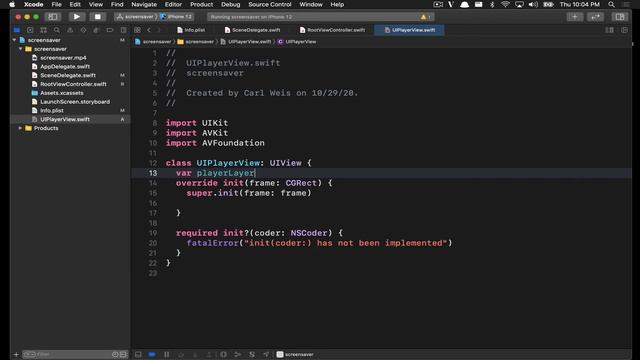640x360 pixels.
Task: Expand the Products folder
Action: click(x=20, y=128)
